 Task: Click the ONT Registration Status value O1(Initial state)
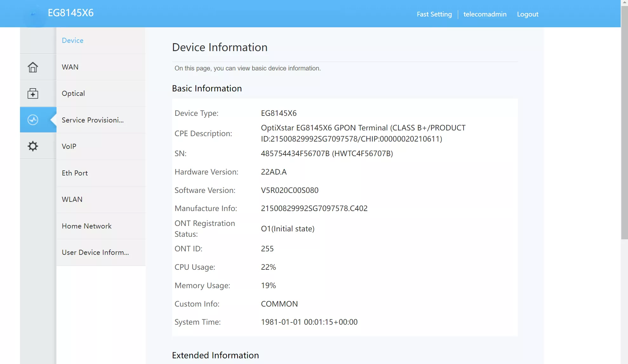[288, 228]
